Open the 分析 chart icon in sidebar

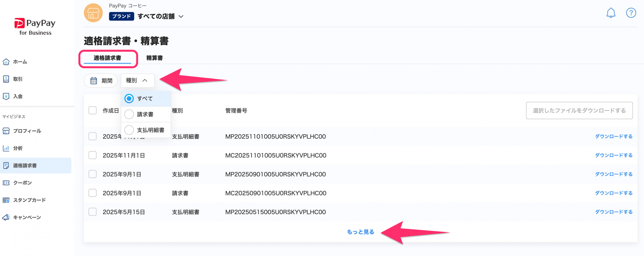coord(6,148)
